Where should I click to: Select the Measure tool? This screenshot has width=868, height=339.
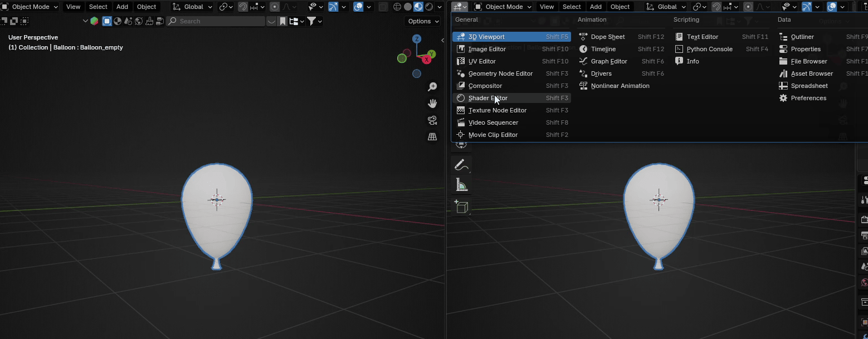(461, 185)
